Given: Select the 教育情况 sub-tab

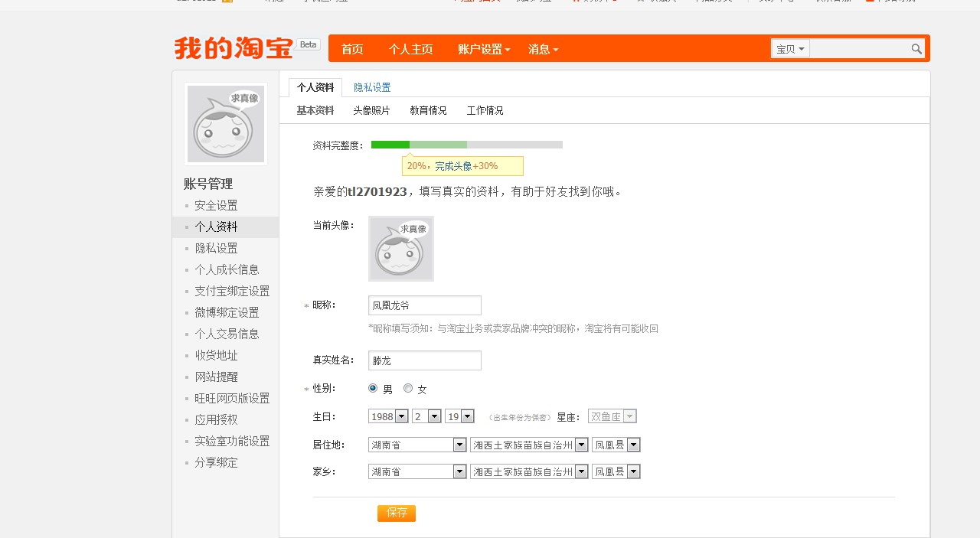Looking at the screenshot, I should 428,110.
